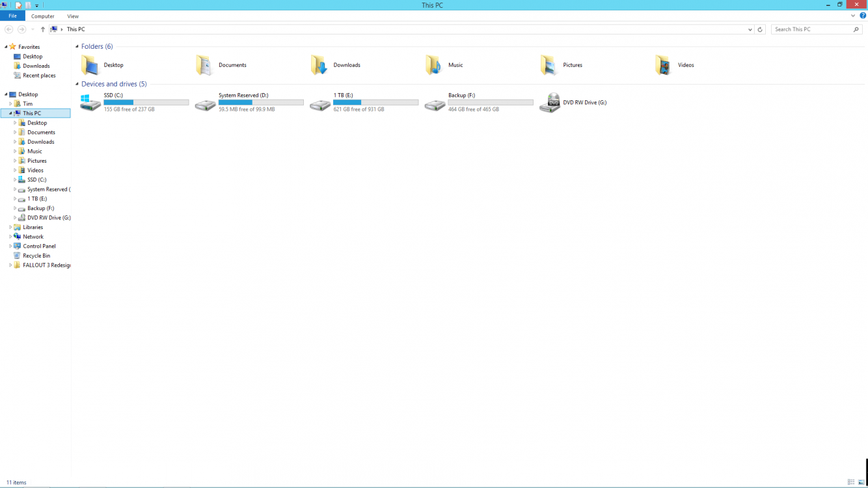
Task: Click the Backup (F:) usage bar
Action: (491, 102)
